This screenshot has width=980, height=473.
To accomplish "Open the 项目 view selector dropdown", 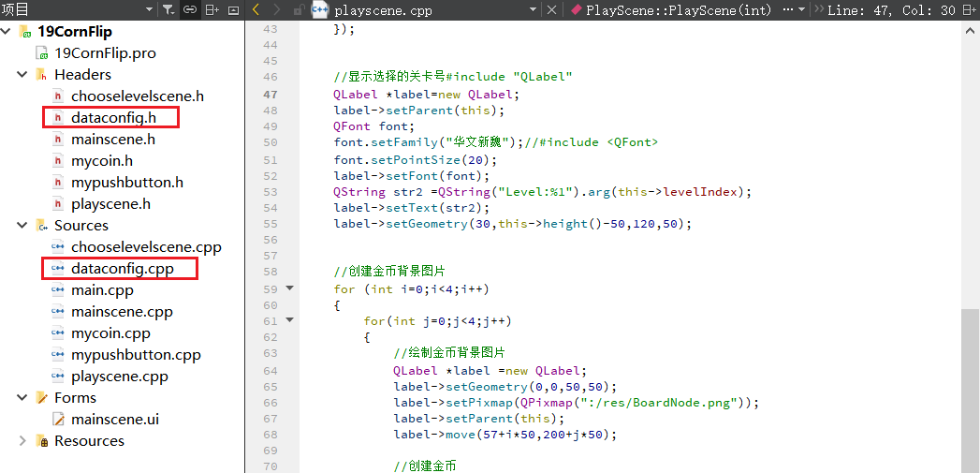I will (149, 10).
